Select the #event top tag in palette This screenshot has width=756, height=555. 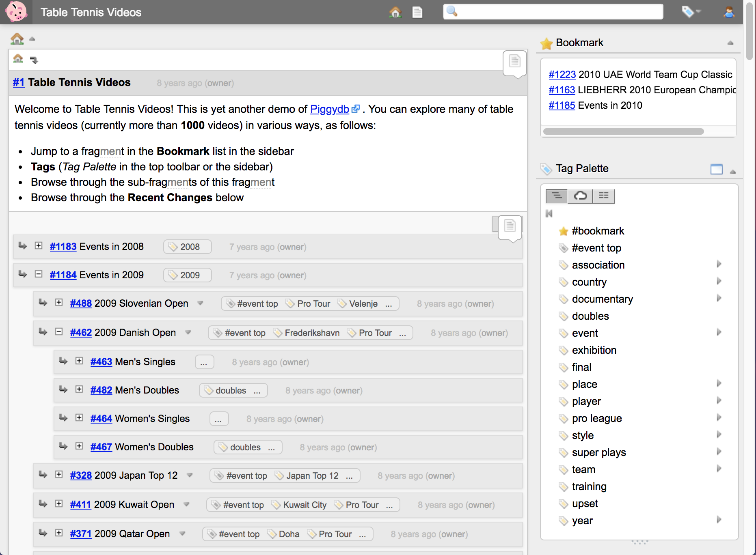pos(596,248)
